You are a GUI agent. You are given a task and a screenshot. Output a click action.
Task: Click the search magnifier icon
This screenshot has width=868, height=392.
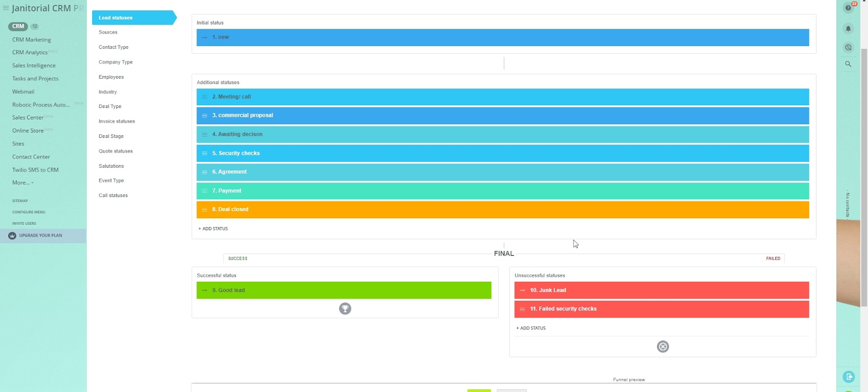pos(848,64)
